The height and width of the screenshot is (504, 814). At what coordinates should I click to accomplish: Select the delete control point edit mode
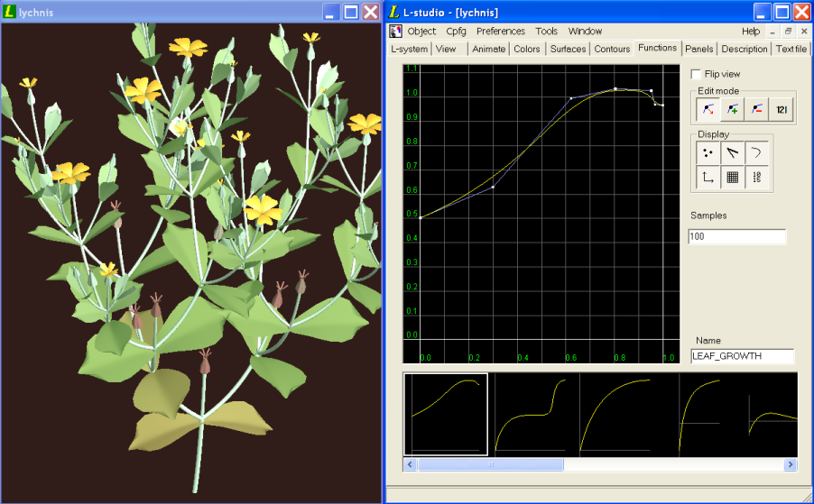(756, 109)
